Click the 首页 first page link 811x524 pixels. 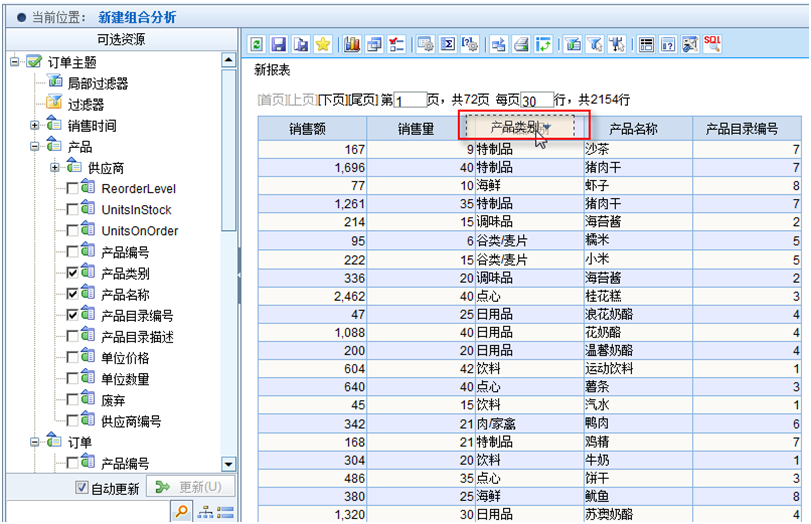pos(271,99)
